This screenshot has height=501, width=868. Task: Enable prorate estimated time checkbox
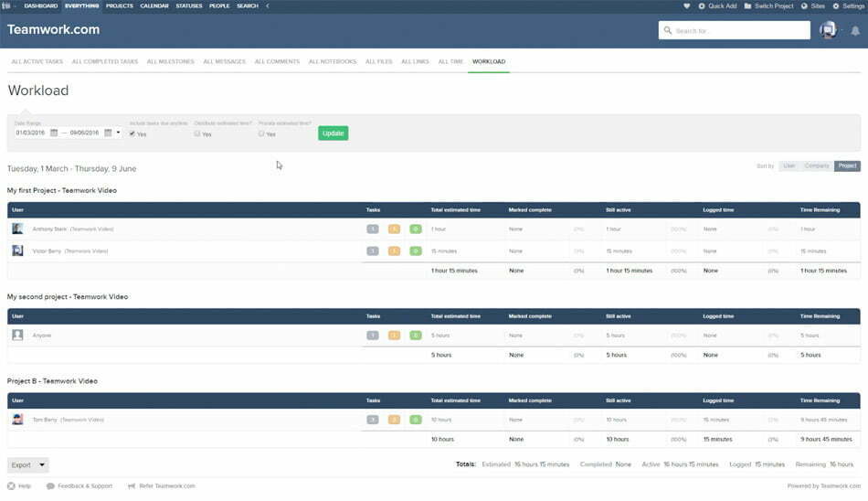click(x=261, y=133)
